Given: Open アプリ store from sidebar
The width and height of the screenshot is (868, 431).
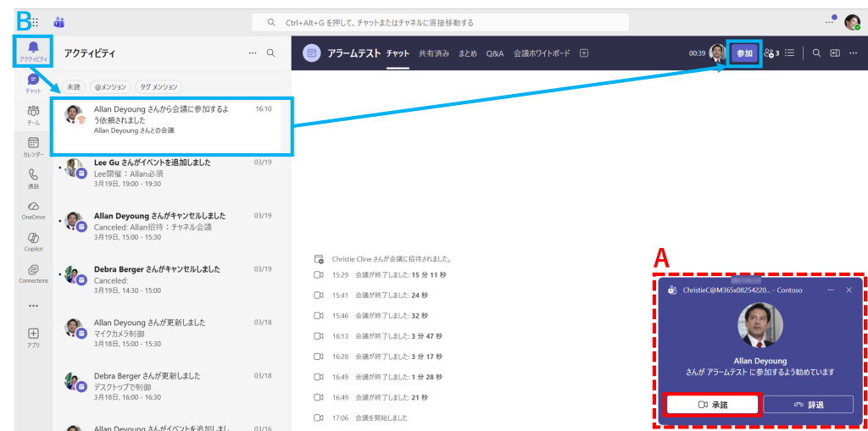Looking at the screenshot, I should pos(33,337).
